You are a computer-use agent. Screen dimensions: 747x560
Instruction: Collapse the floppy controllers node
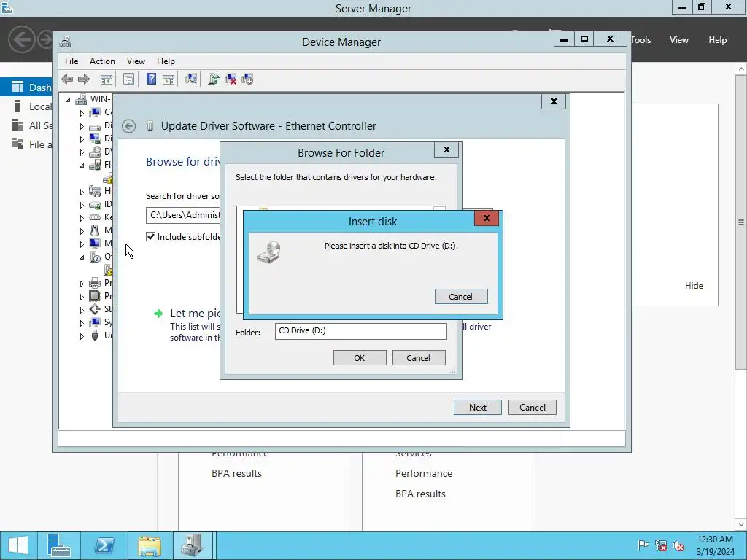(x=82, y=166)
